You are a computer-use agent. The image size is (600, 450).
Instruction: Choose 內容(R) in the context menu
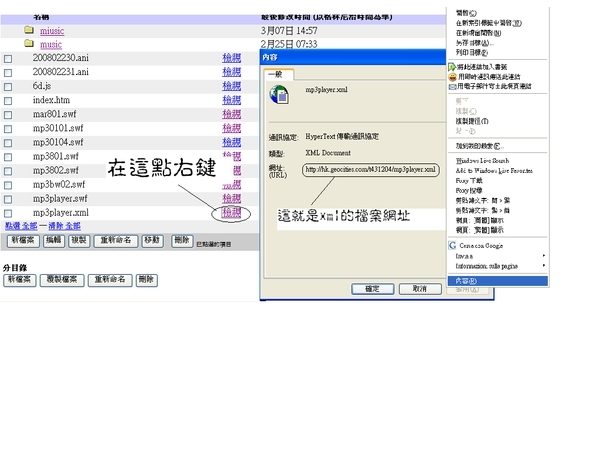[497, 281]
